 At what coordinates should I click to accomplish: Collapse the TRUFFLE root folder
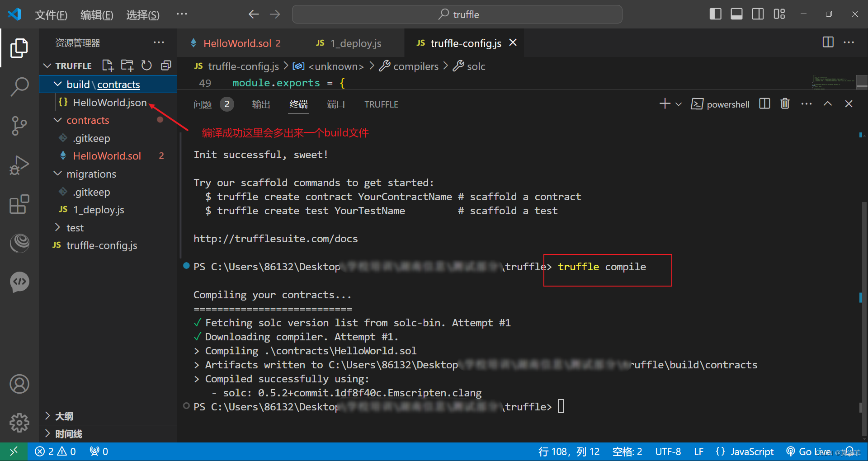point(47,66)
